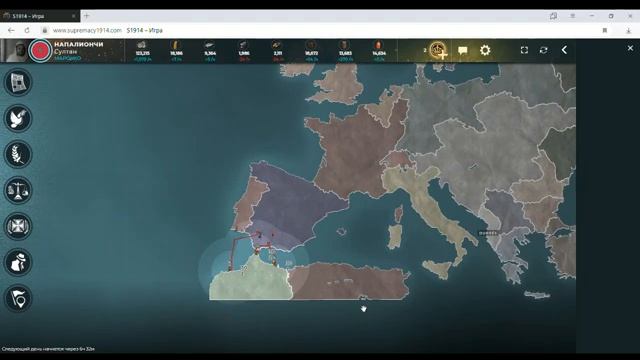Open the diplomacy dove menu

click(18, 118)
